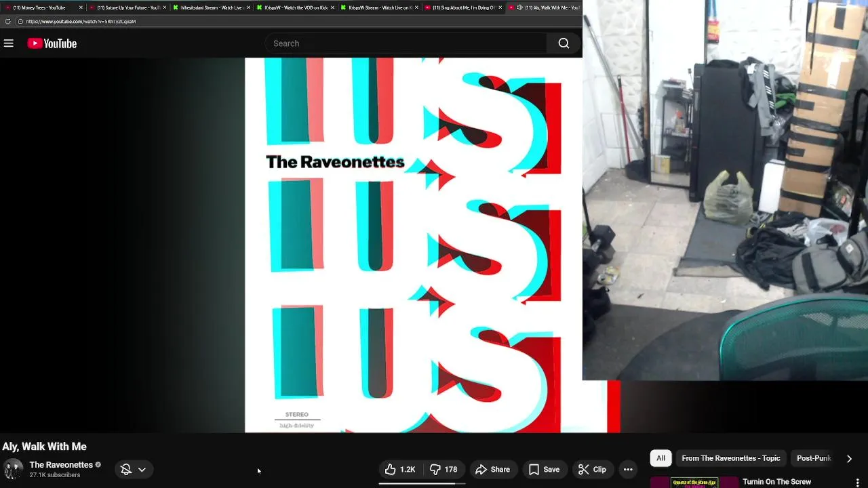The height and width of the screenshot is (488, 868).
Task: Click the Aly, Walk With Me title text
Action: point(45,447)
